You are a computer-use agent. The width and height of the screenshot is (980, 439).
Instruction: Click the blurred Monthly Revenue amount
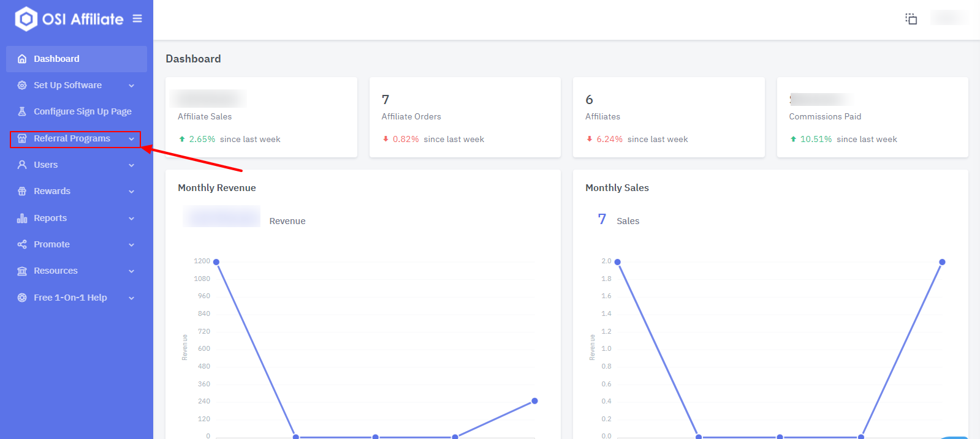tap(222, 217)
